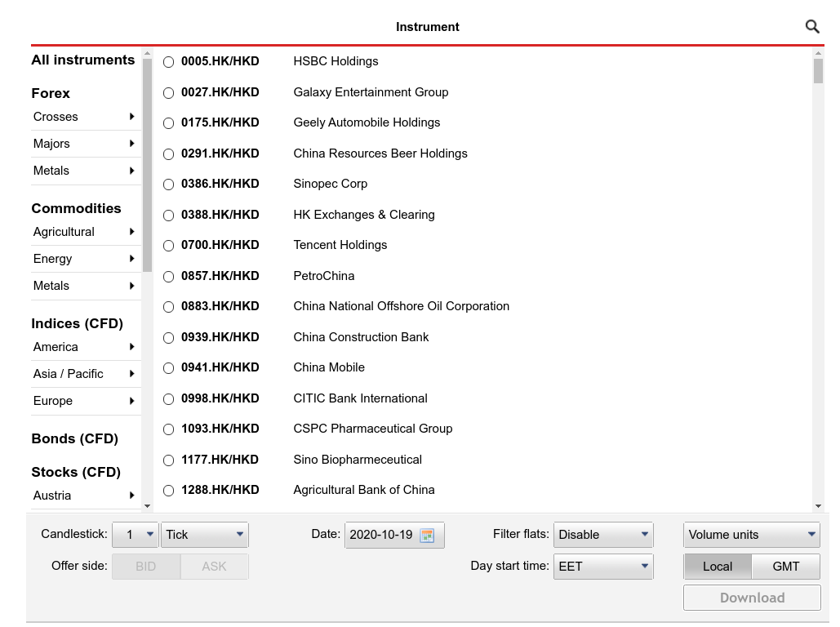Click the HSBC Holdings name text
840x627 pixels.
[x=336, y=61]
